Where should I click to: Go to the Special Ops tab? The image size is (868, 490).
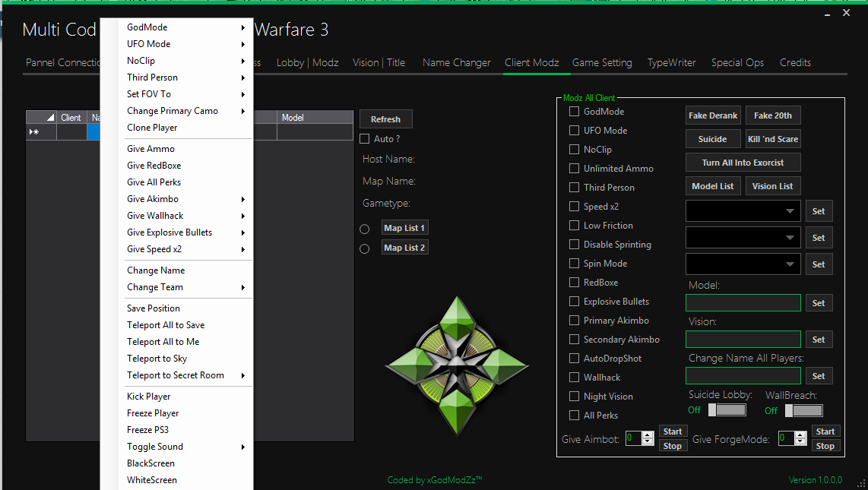pyautogui.click(x=737, y=62)
